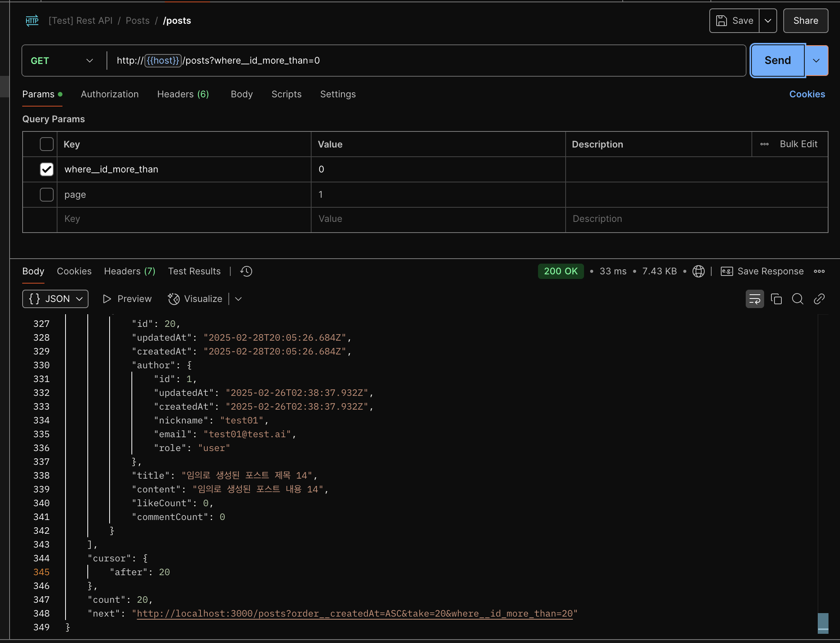Open response options three-dot menu
Image resolution: width=840 pixels, height=643 pixels.
coord(819,271)
